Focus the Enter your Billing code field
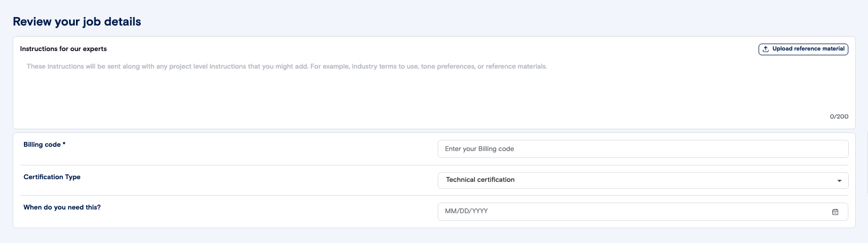868x243 pixels. [x=643, y=149]
